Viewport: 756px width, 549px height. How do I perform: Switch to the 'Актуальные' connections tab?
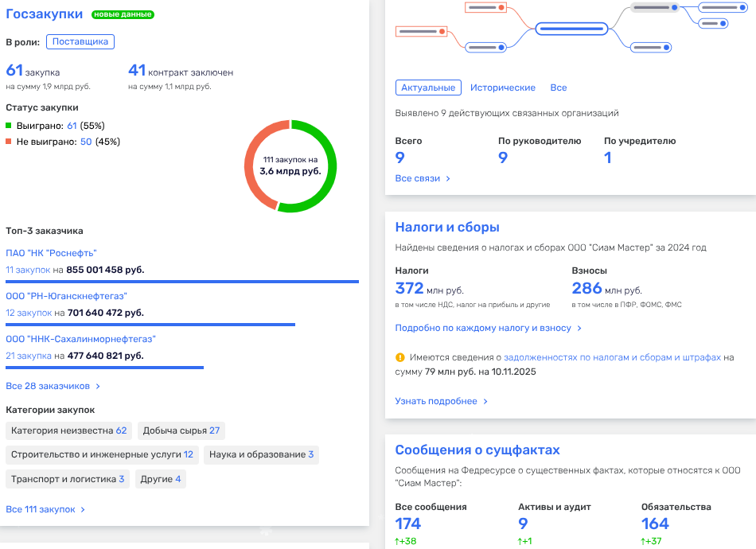coord(428,88)
